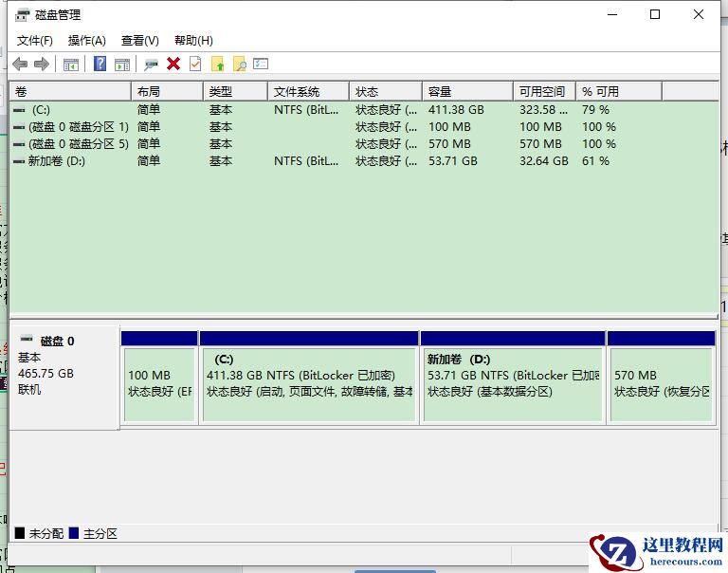Click the Forward arrow toolbar icon

click(42, 64)
